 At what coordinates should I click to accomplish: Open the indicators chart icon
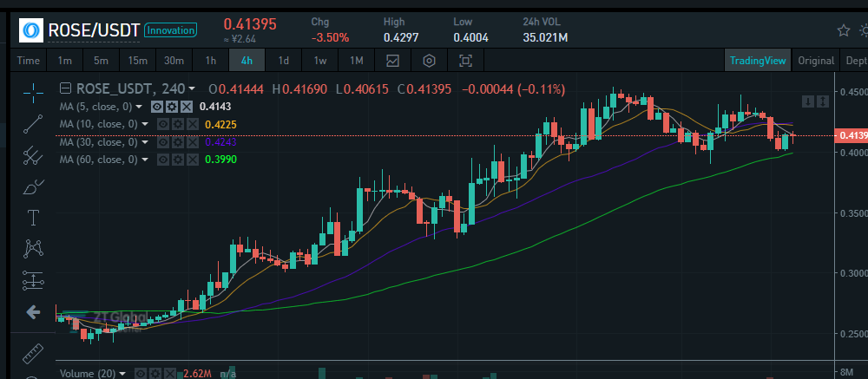(x=392, y=61)
